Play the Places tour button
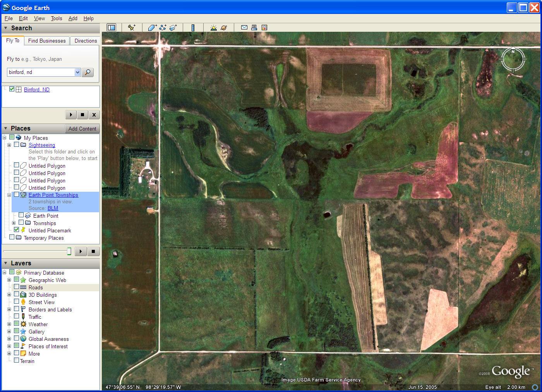This screenshot has width=542, height=392. click(81, 251)
